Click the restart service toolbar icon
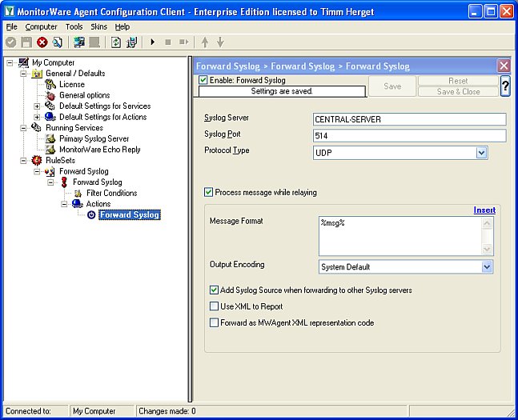518x420 pixels. click(183, 42)
